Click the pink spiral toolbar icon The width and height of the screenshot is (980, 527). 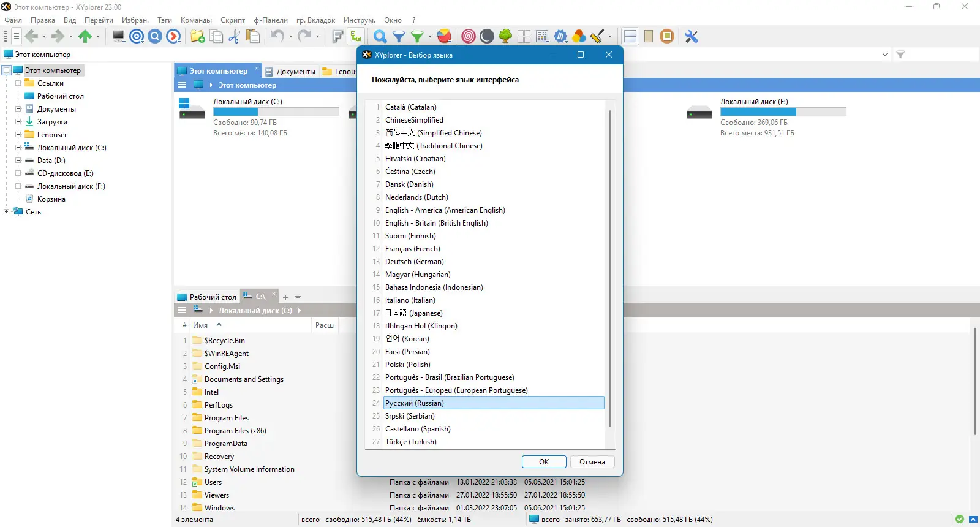[469, 37]
